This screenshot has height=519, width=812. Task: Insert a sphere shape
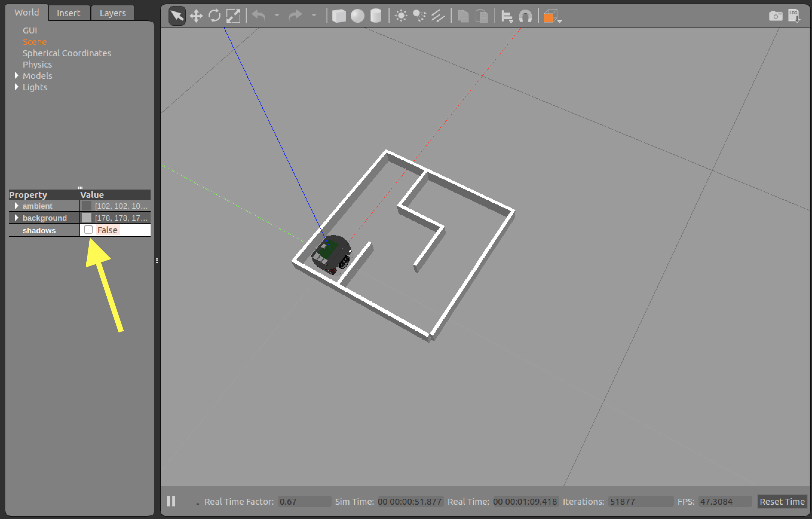[357, 16]
